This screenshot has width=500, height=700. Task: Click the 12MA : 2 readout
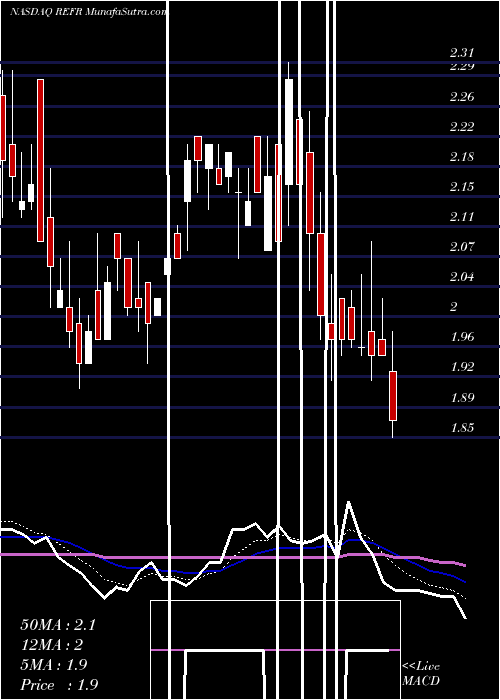(52, 645)
